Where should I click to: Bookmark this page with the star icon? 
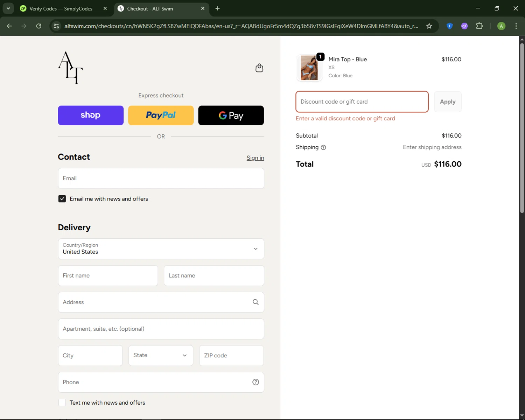[429, 26]
